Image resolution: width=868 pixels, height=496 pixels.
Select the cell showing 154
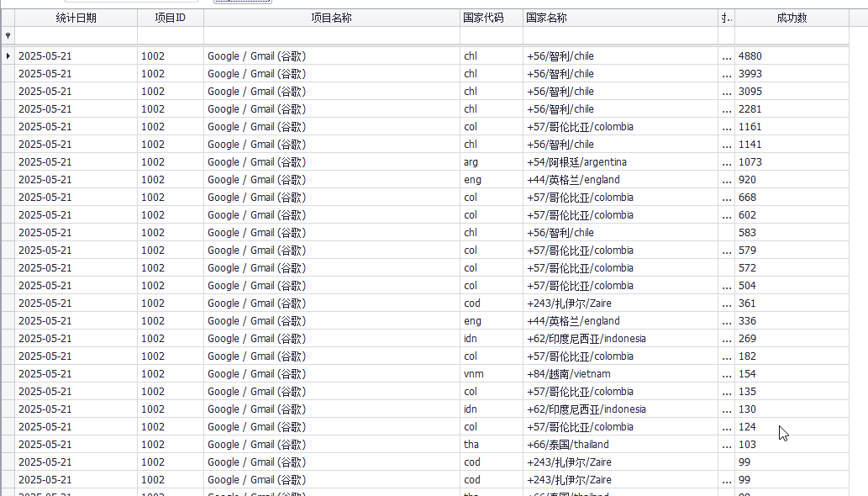tap(792, 374)
